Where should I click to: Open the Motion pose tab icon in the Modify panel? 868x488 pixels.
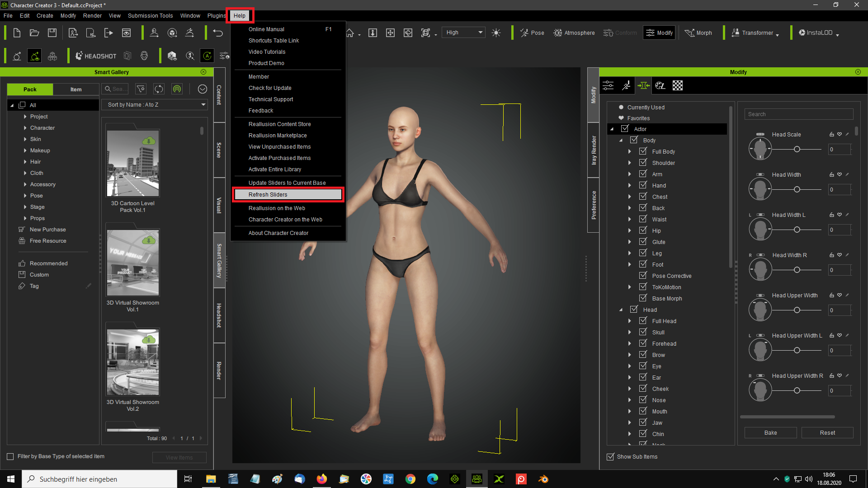point(626,85)
